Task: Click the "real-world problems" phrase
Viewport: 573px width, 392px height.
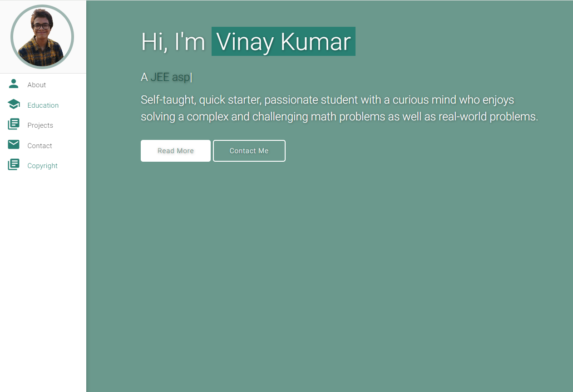Action: click(x=488, y=117)
